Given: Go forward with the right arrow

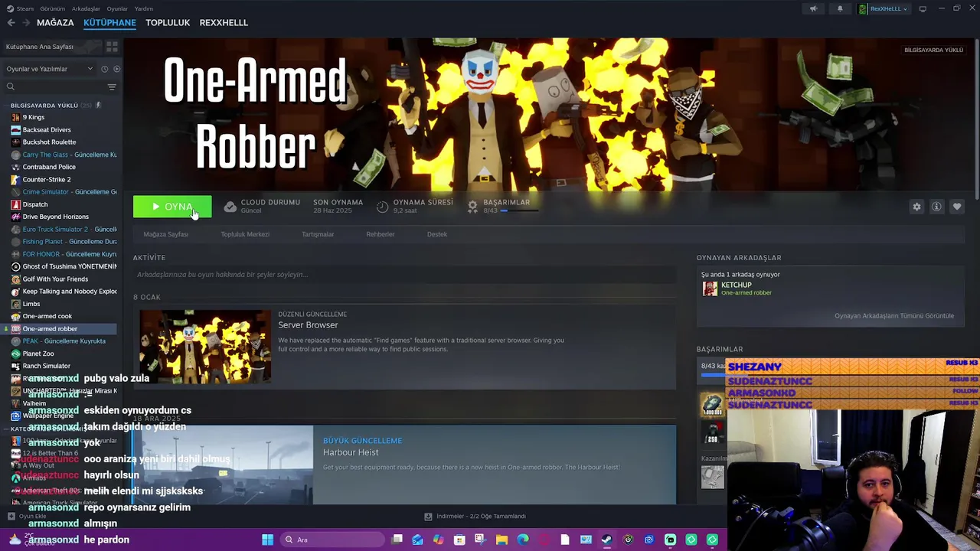Looking at the screenshot, I should (25, 23).
